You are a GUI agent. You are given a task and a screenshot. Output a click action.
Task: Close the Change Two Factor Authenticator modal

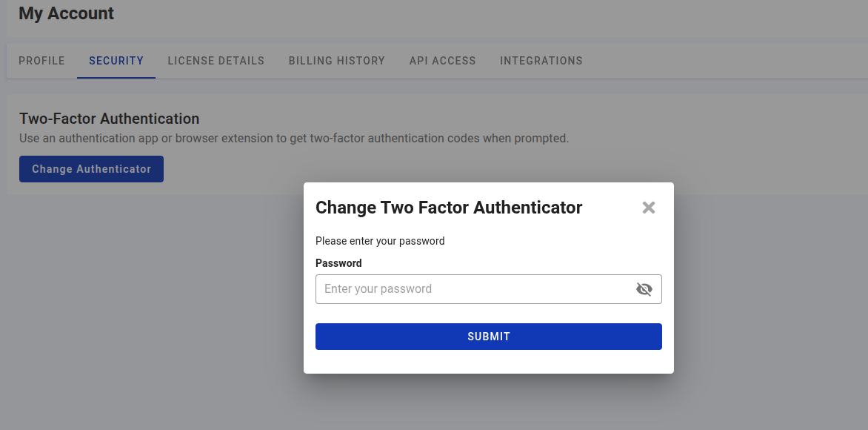click(x=649, y=208)
